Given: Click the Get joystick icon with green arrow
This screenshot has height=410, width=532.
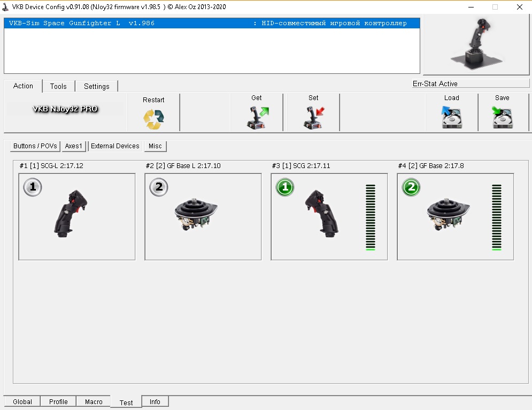Looking at the screenshot, I should 257,118.
